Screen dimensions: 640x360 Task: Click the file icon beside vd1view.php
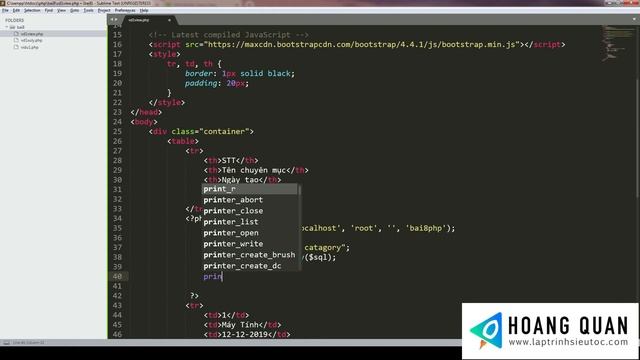coord(16,34)
